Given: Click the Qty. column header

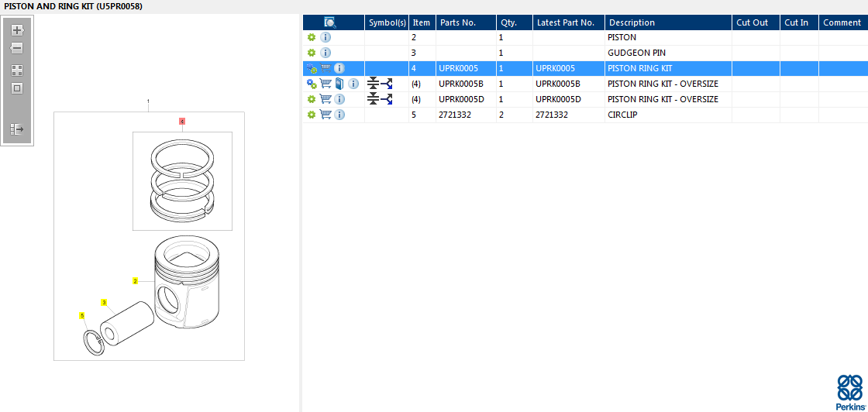Looking at the screenshot, I should coord(515,22).
